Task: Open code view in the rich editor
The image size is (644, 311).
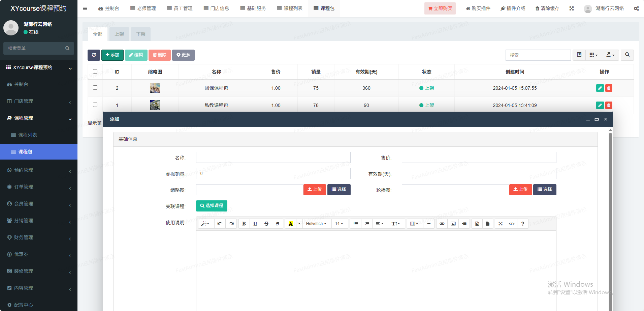Action: [x=511, y=224]
